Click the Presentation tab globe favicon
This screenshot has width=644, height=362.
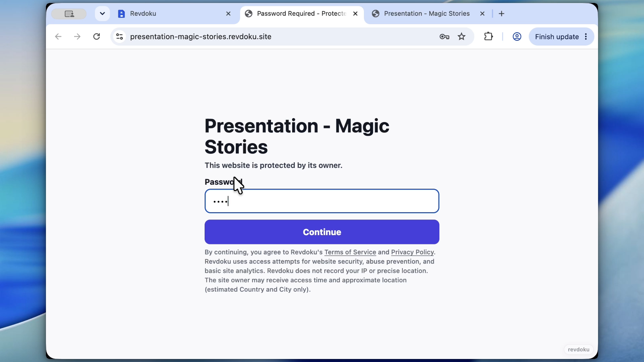pos(376,14)
